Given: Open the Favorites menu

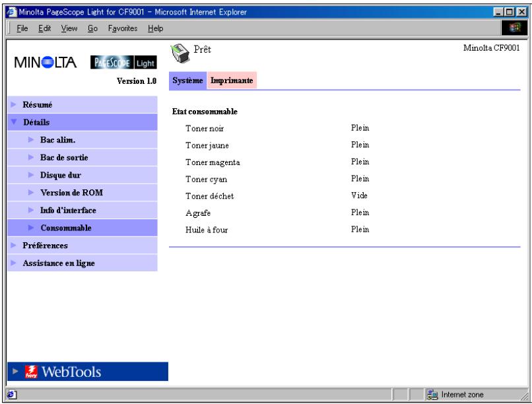Looking at the screenshot, I should (x=123, y=28).
